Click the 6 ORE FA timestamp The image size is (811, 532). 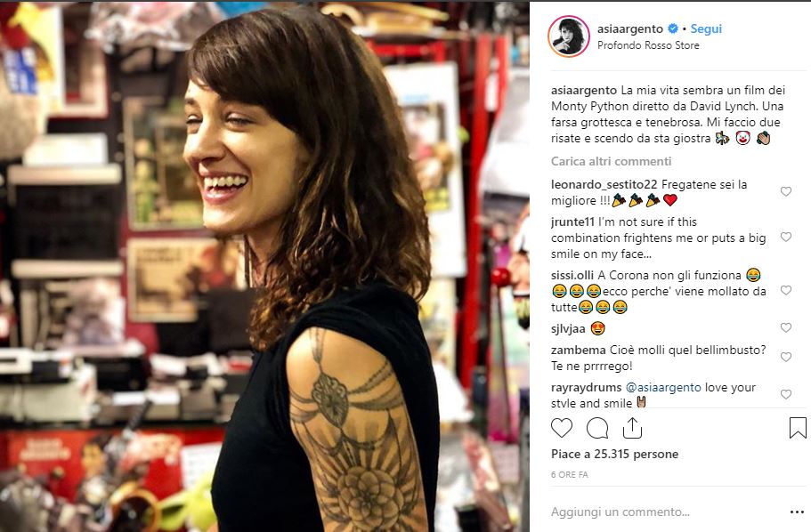click(x=570, y=474)
